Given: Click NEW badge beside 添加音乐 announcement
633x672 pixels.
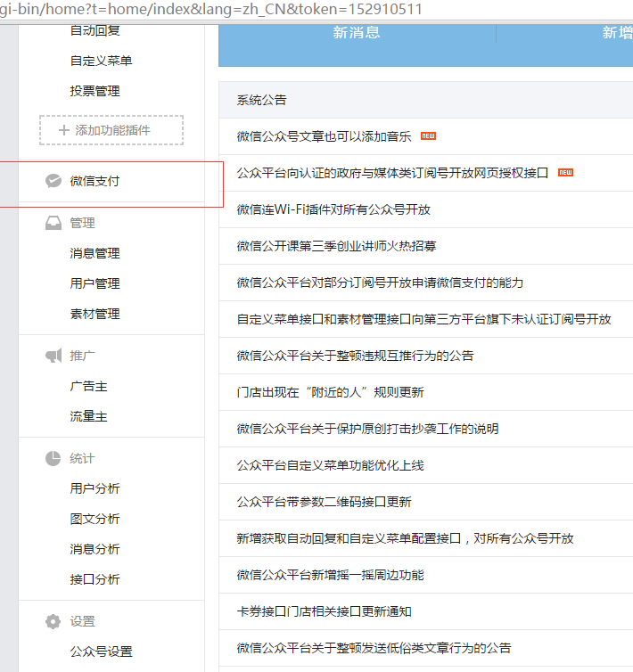Looking at the screenshot, I should point(428,135).
